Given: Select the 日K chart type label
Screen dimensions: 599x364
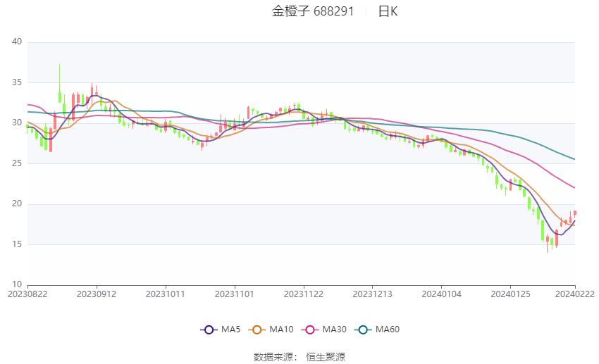Looking at the screenshot, I should pyautogui.click(x=388, y=11).
